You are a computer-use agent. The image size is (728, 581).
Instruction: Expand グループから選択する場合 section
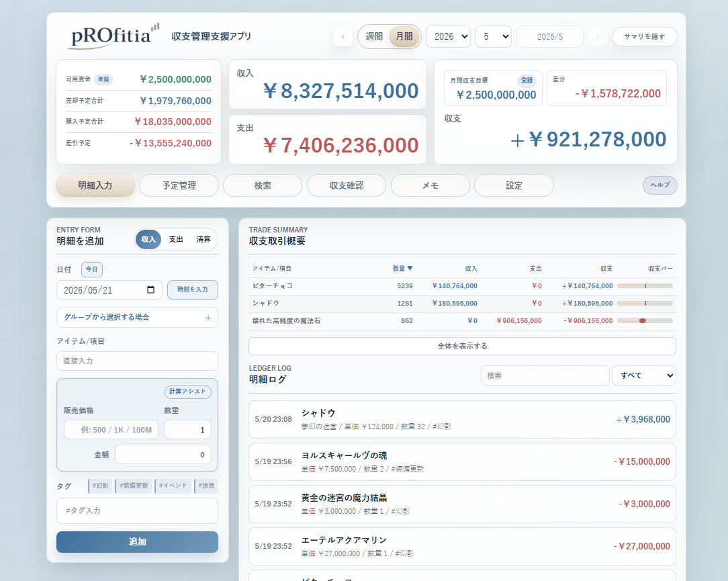(x=137, y=318)
